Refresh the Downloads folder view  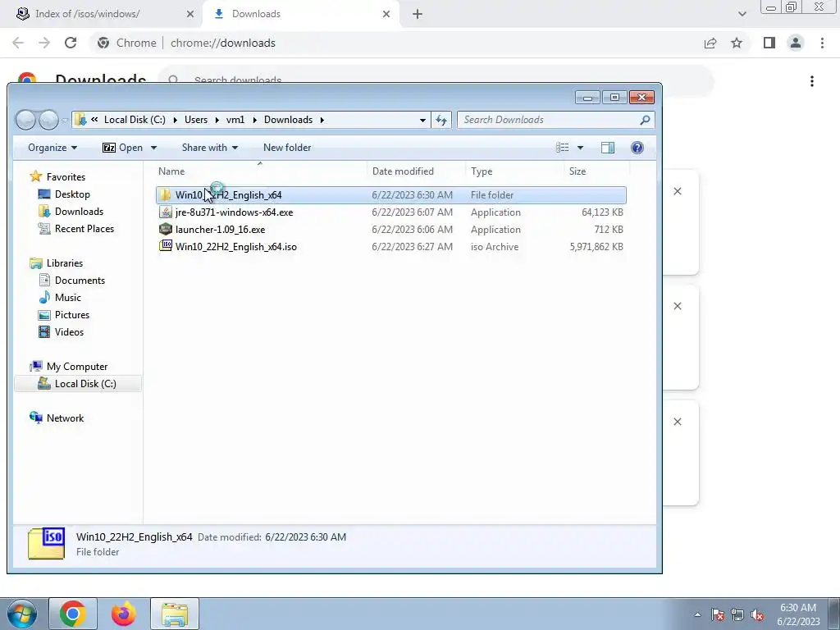441,120
